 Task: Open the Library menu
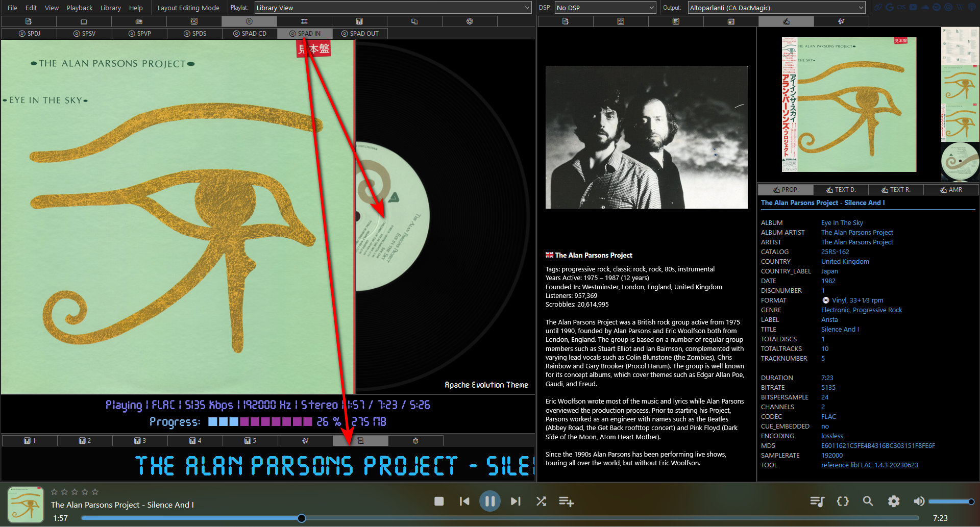point(111,8)
